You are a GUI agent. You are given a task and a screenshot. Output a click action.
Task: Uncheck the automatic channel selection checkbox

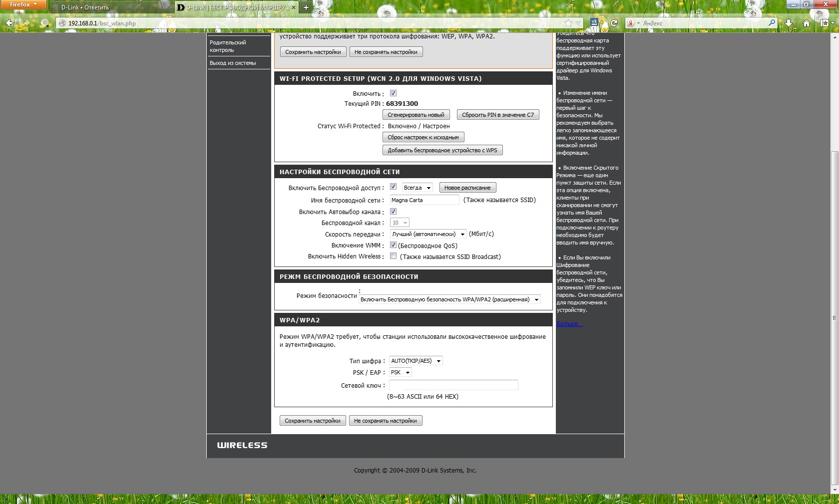(x=393, y=212)
